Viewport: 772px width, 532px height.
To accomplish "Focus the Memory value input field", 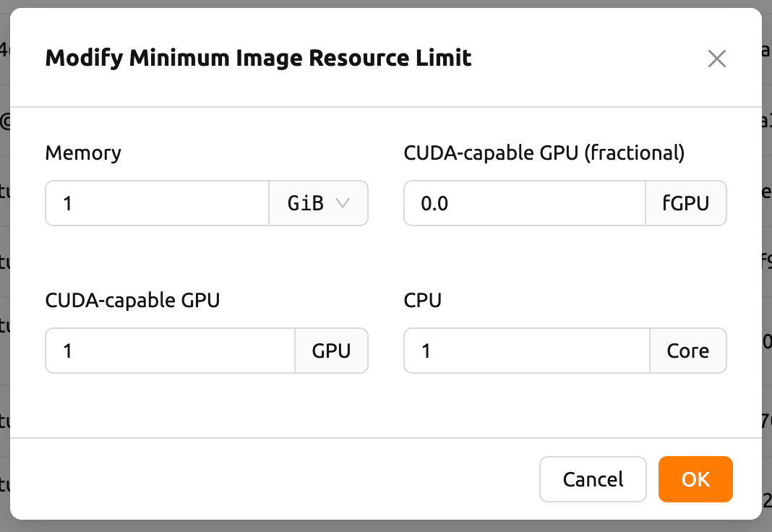I will (158, 204).
